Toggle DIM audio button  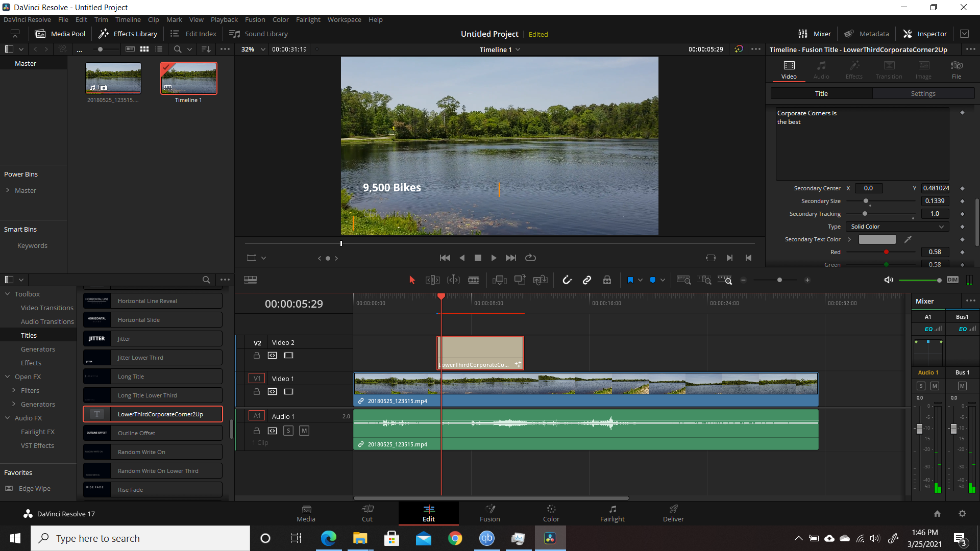(952, 280)
